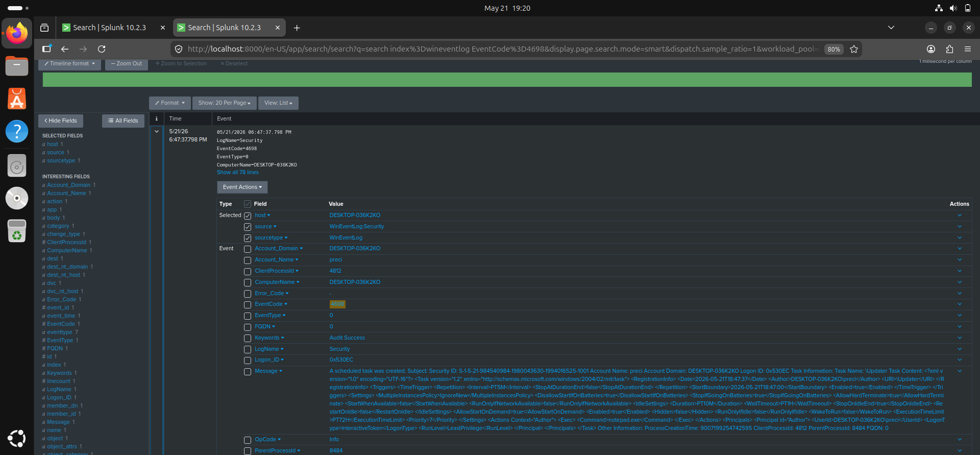Open the Files app in the dock

17,66
